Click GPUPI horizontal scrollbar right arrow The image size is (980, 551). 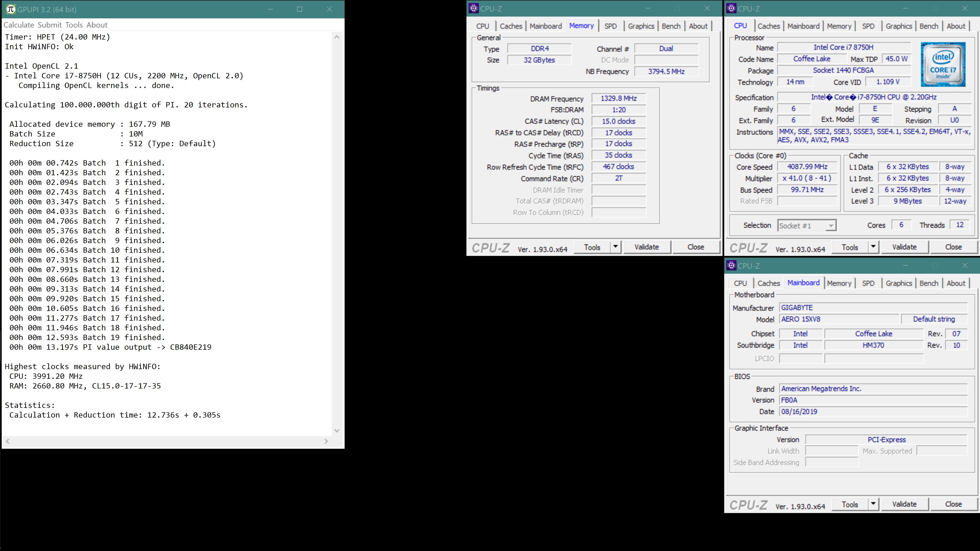click(326, 441)
